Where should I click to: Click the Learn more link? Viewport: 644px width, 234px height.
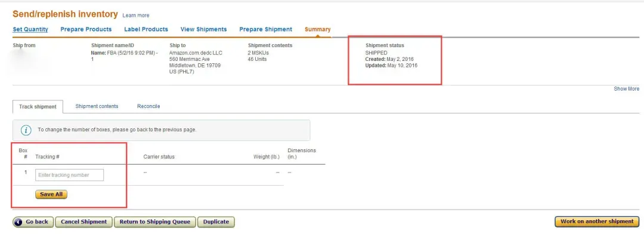pos(136,15)
